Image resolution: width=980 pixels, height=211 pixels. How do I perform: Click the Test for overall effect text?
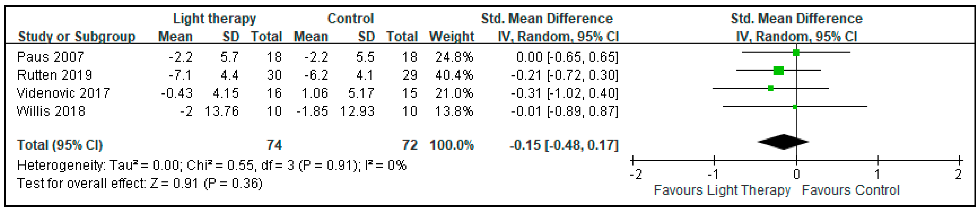(x=140, y=184)
